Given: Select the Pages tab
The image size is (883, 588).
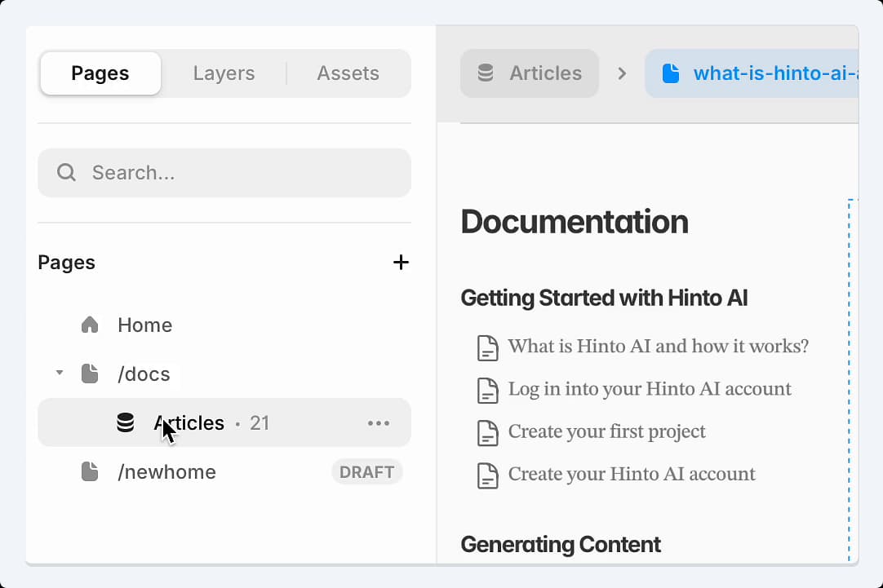Looking at the screenshot, I should click(x=100, y=73).
